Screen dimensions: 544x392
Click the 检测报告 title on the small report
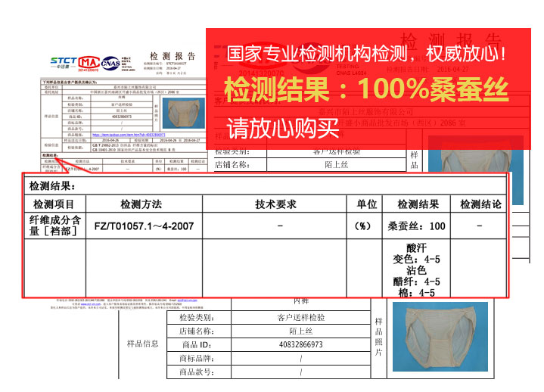pos(173,56)
